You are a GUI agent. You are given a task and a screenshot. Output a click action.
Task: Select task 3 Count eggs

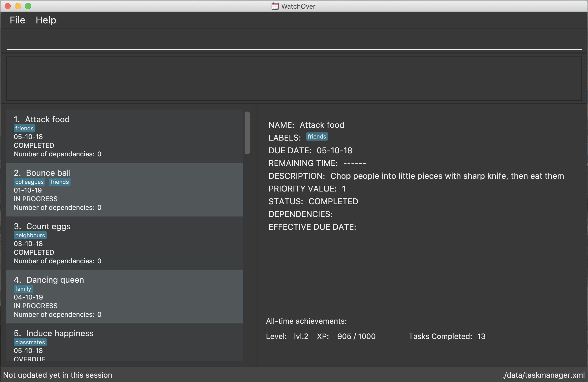tap(125, 243)
